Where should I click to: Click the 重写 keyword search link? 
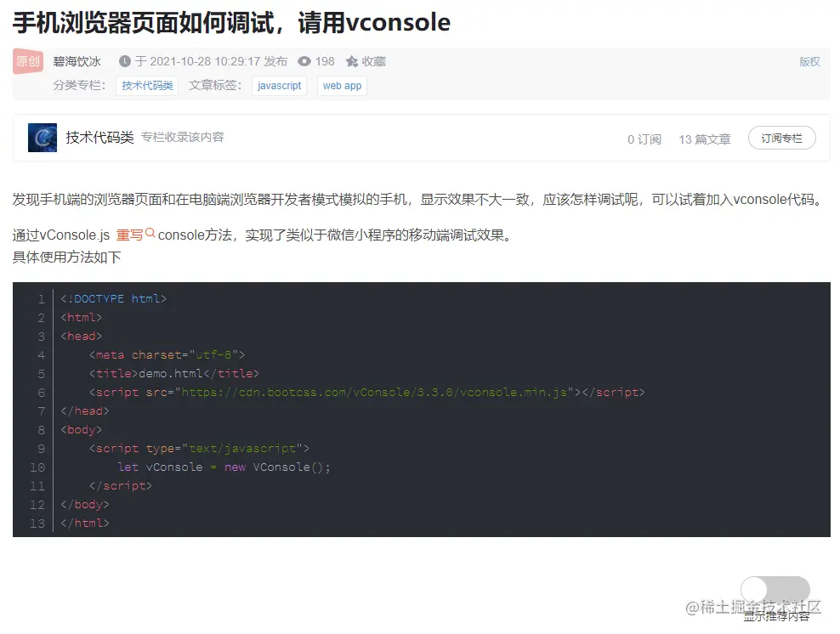tap(129, 235)
